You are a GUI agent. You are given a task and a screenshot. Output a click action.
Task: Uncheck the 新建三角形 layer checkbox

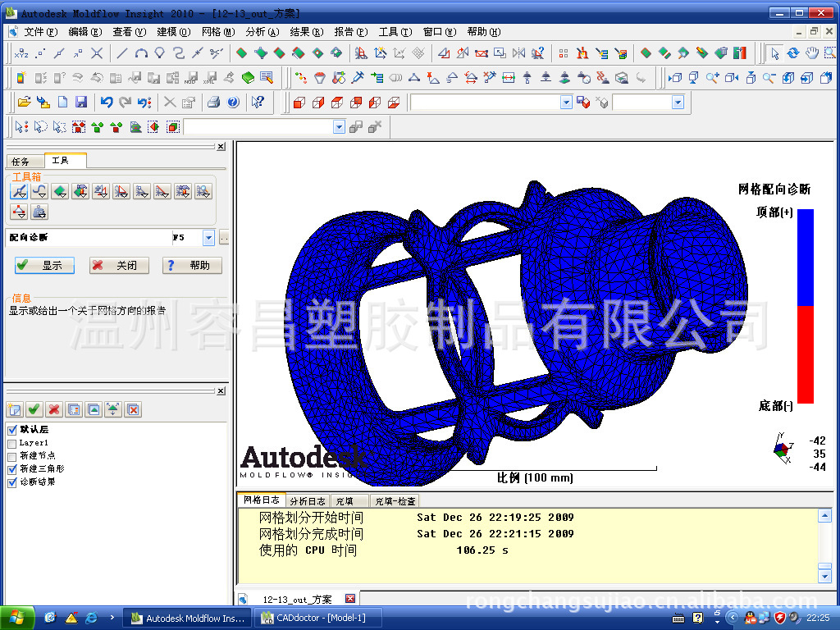pos(12,469)
